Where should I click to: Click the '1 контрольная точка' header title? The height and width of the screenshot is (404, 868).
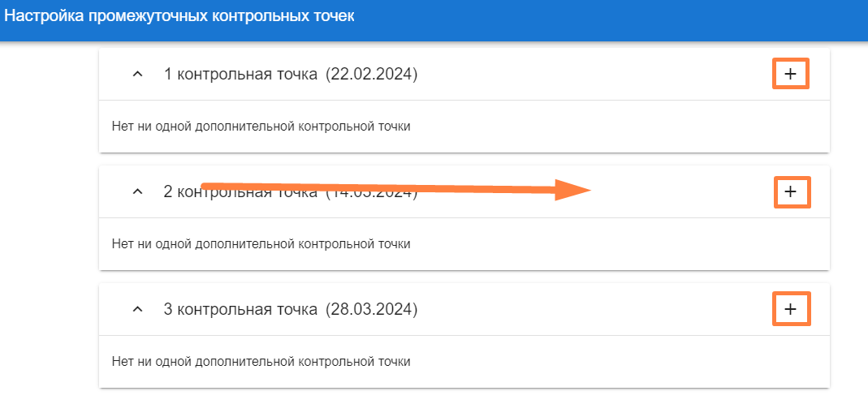(240, 75)
